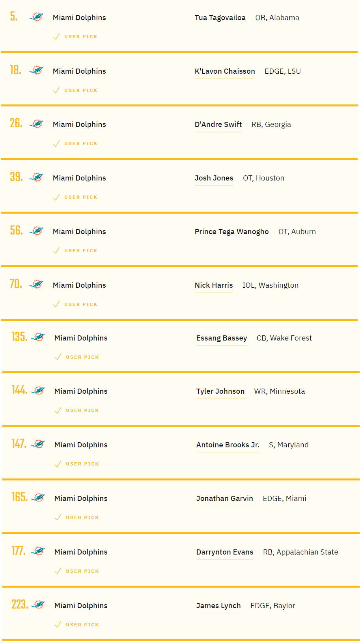Image resolution: width=362 pixels, height=644 pixels.
Task: Open Nick Harris player link
Action: [214, 285]
